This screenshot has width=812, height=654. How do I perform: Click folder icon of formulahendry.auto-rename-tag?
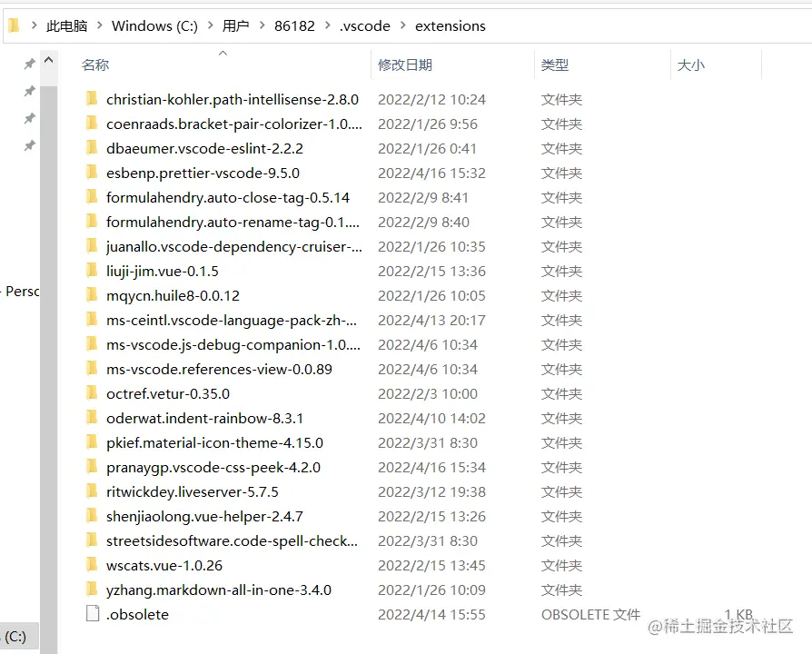coord(92,221)
